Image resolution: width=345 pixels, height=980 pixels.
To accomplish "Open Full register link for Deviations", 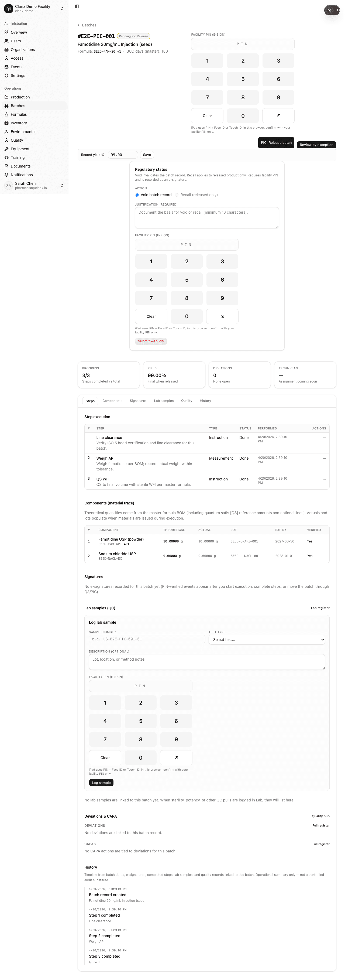I will pyautogui.click(x=321, y=825).
